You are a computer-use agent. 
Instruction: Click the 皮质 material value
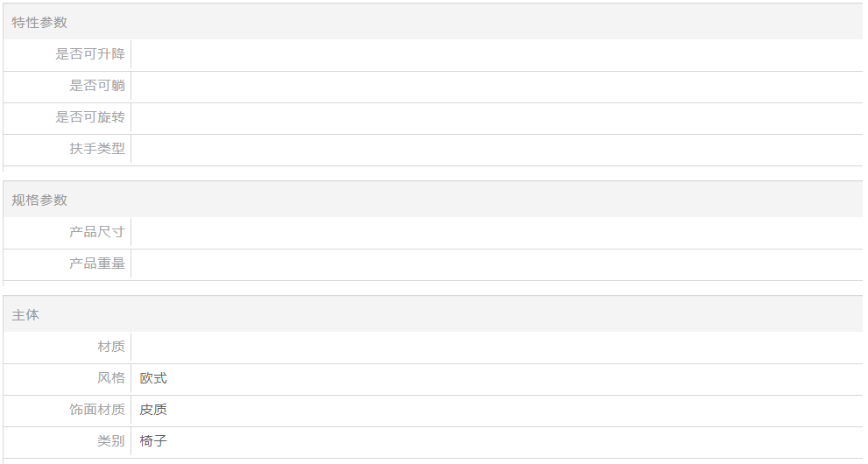coord(153,410)
